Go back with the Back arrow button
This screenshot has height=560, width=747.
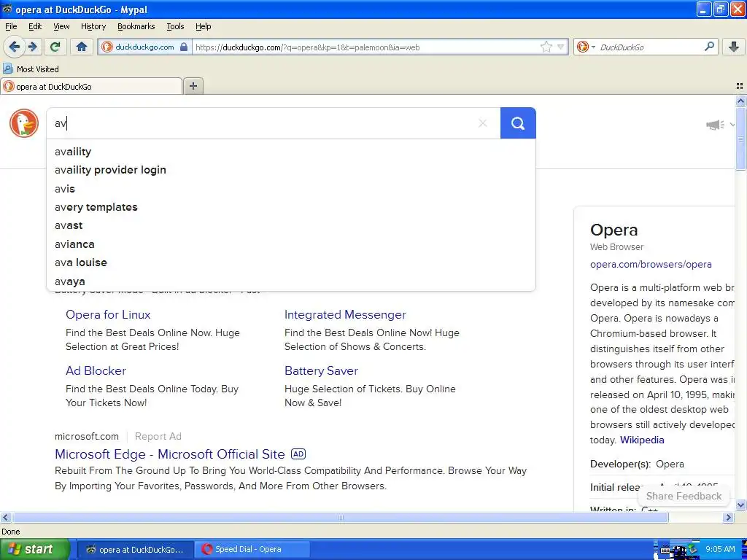click(15, 47)
